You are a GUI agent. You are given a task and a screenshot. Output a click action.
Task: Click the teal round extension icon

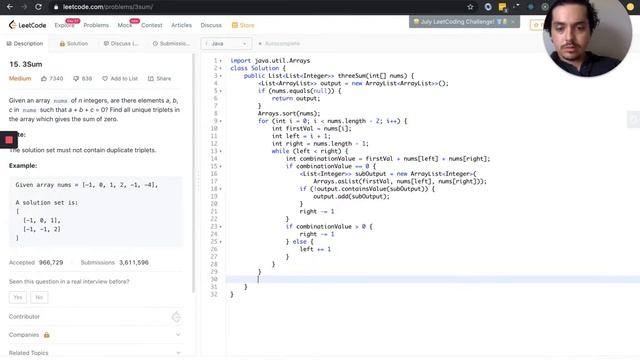(x=531, y=7)
